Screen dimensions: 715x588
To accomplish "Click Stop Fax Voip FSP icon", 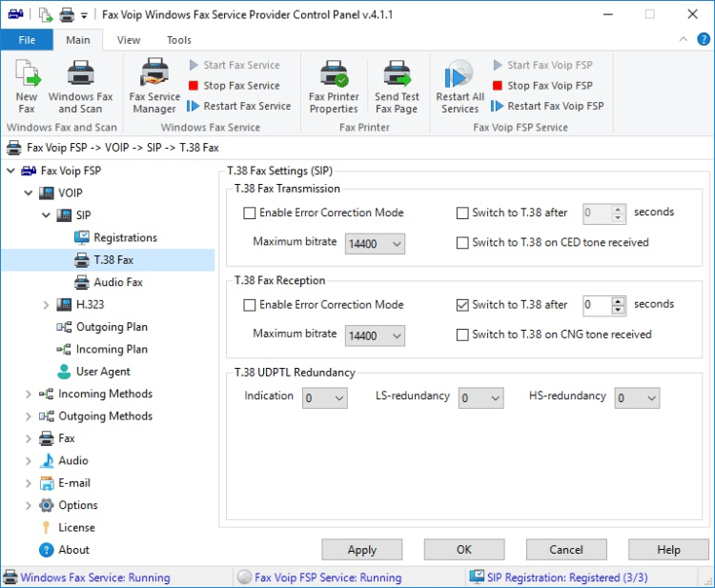I will 498,86.
